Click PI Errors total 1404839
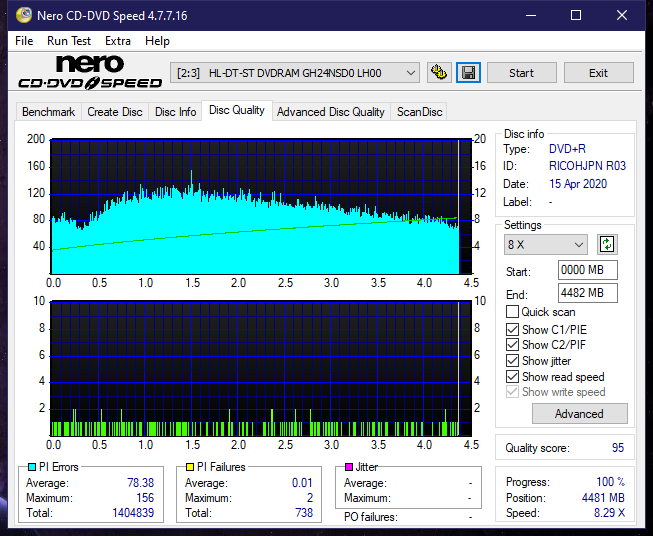 coord(133,513)
